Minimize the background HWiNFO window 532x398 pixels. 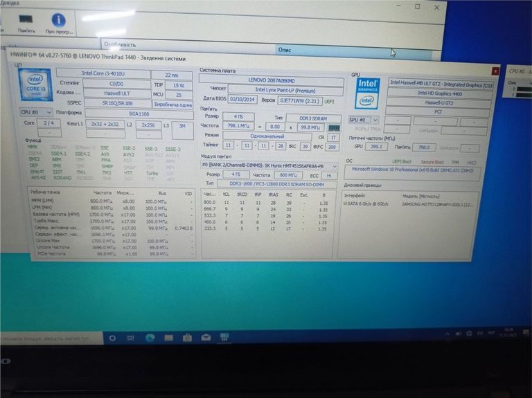click(399, 6)
